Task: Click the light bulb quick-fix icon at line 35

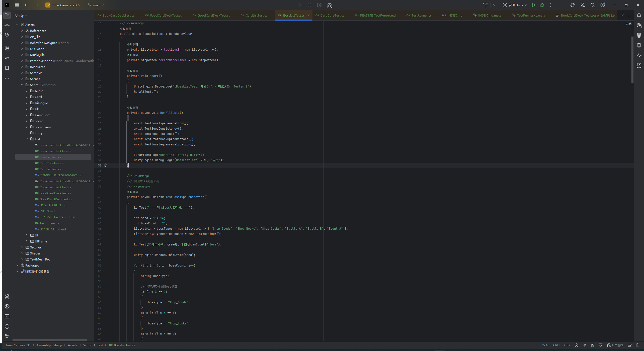Action: tap(105, 165)
